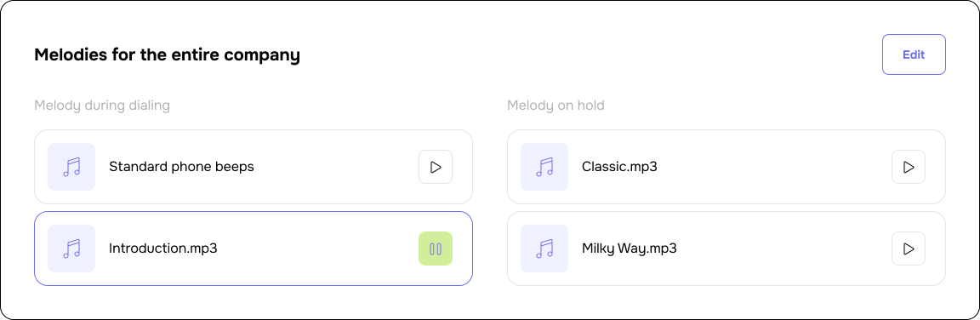Choose the Milky Way.mp3 card background

coord(726,249)
